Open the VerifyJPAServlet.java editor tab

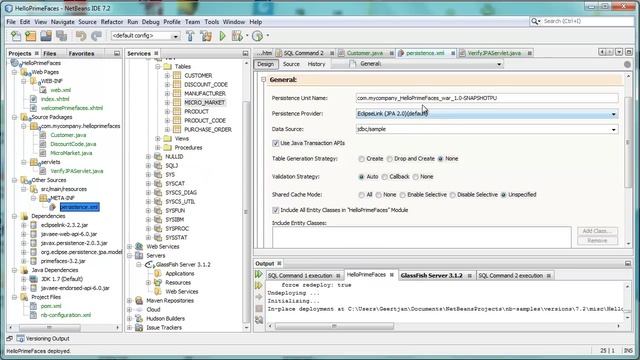click(x=494, y=53)
